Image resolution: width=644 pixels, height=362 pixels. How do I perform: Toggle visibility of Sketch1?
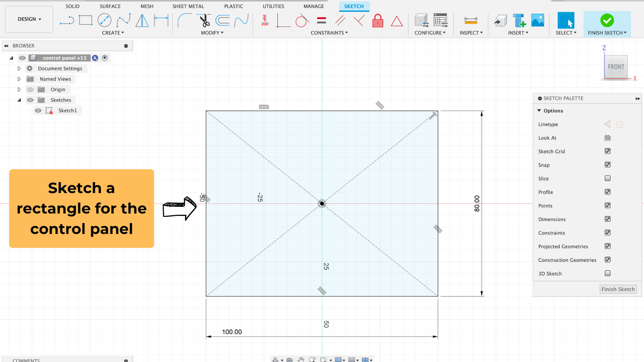tap(39, 111)
